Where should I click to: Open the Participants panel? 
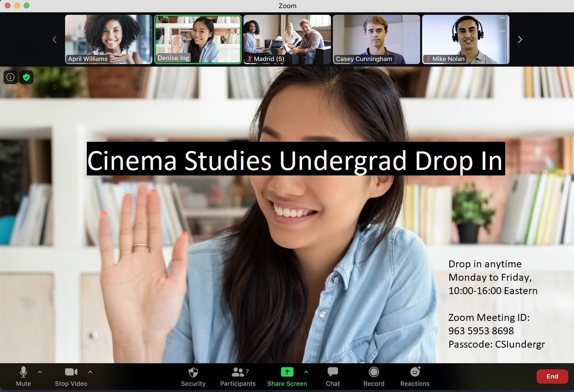click(238, 376)
